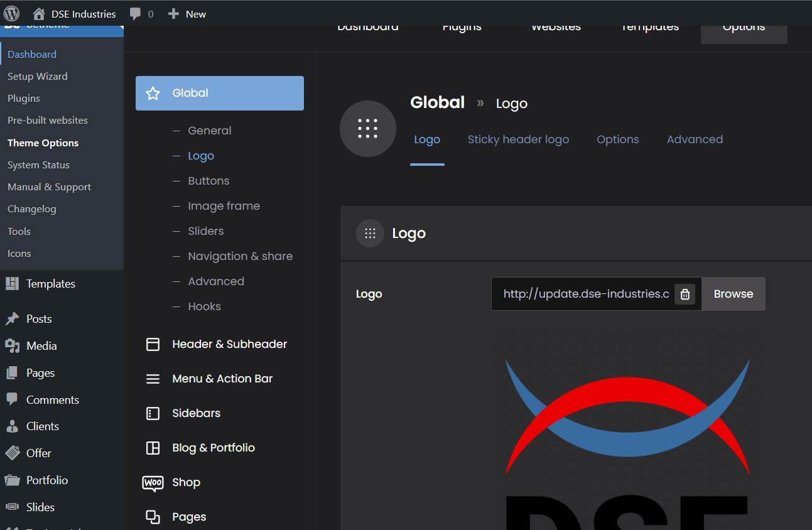Image resolution: width=812 pixels, height=530 pixels.
Task: Open Setup Wizard in Betheme menu
Action: (38, 76)
